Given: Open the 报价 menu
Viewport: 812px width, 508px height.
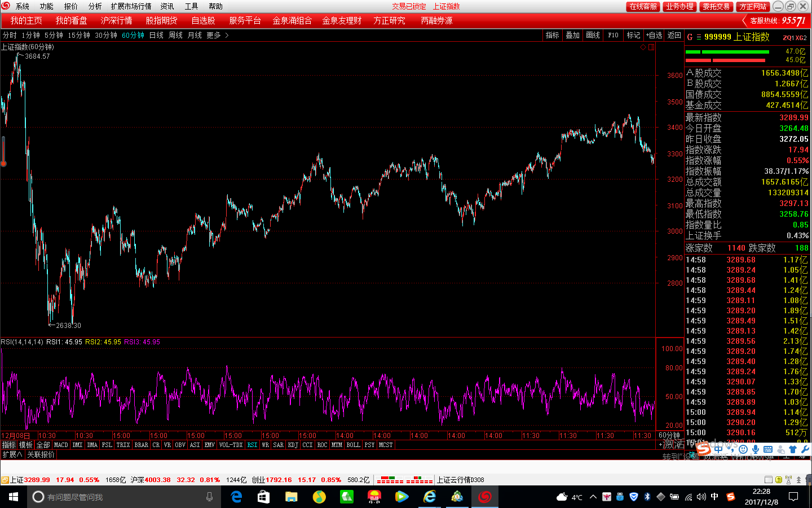Looking at the screenshot, I should [x=71, y=6].
